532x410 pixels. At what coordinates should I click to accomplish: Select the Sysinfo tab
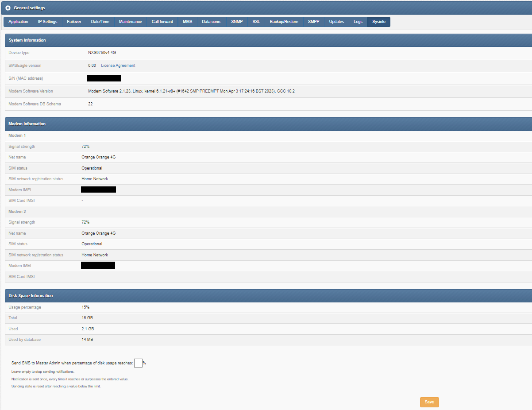click(x=379, y=22)
